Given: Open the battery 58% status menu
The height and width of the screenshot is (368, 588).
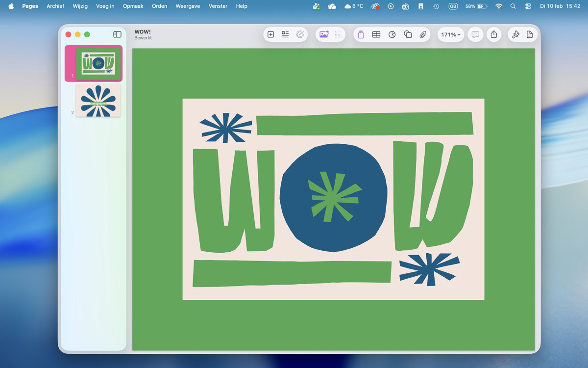Looking at the screenshot, I should click(x=475, y=6).
